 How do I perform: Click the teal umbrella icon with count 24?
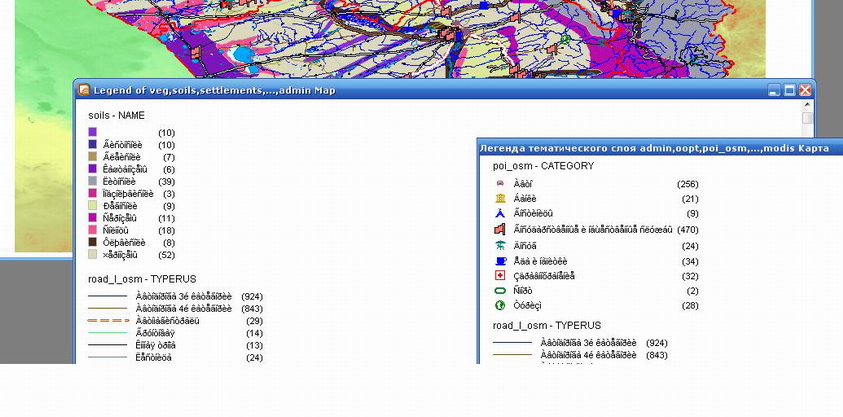[500, 246]
